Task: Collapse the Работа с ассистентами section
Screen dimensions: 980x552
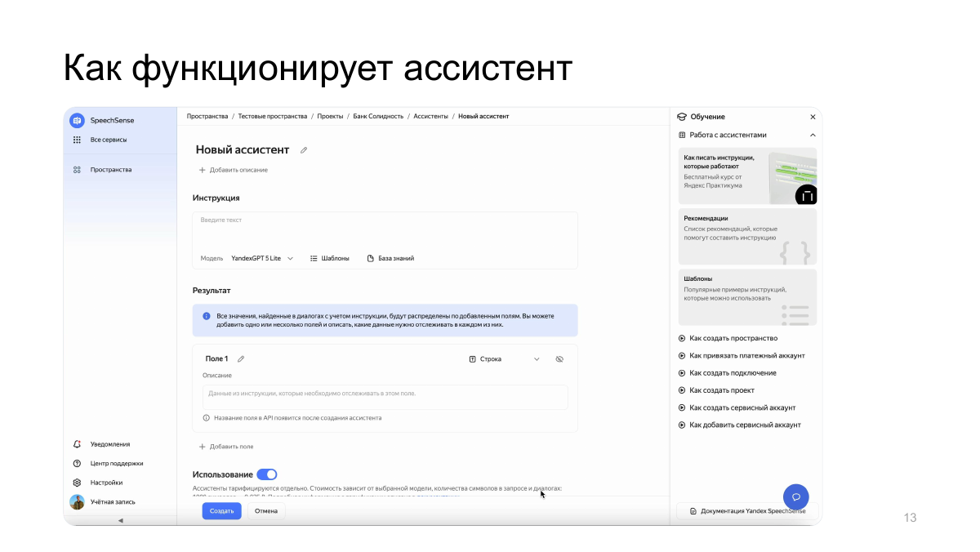Action: click(x=813, y=135)
